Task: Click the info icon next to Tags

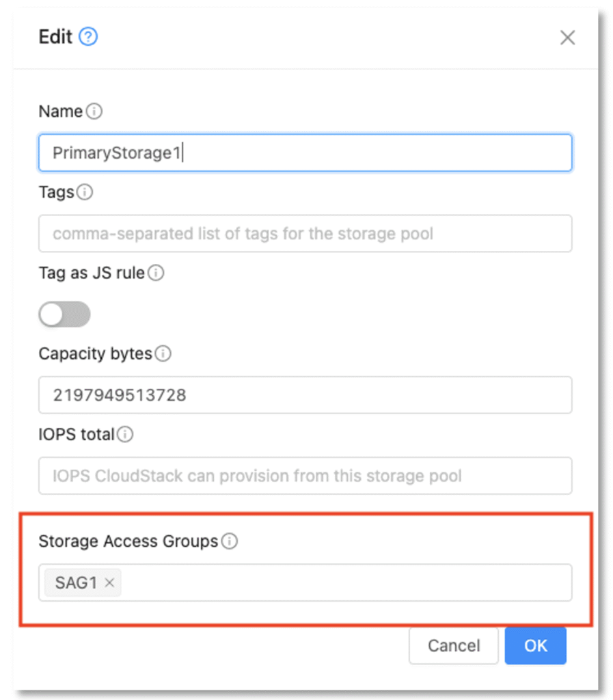Action: click(85, 193)
